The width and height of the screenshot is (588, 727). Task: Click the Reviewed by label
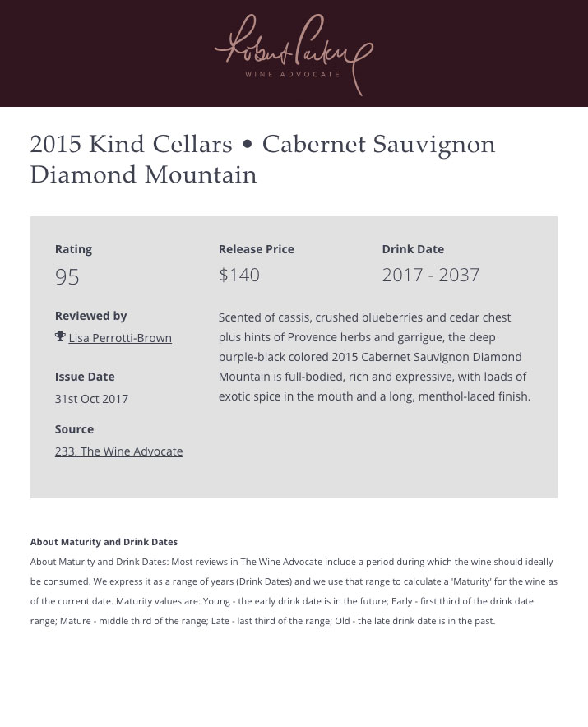(x=91, y=316)
